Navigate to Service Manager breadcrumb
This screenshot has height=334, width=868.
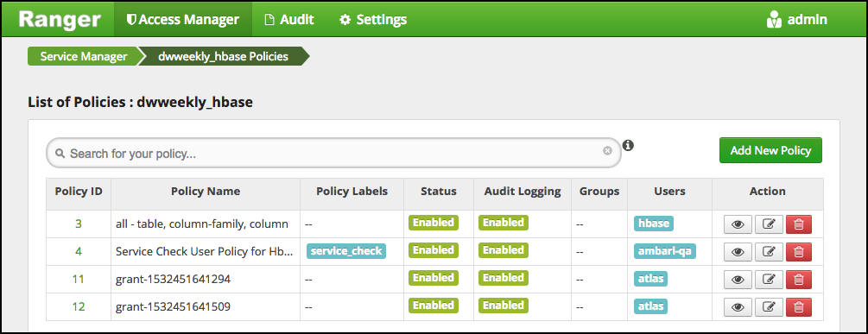[x=84, y=56]
